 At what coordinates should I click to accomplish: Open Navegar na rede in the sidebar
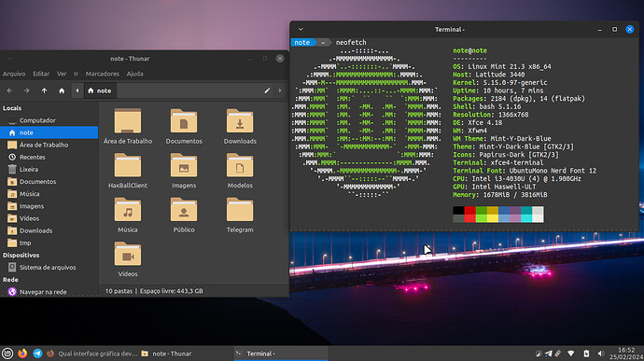[49, 292]
